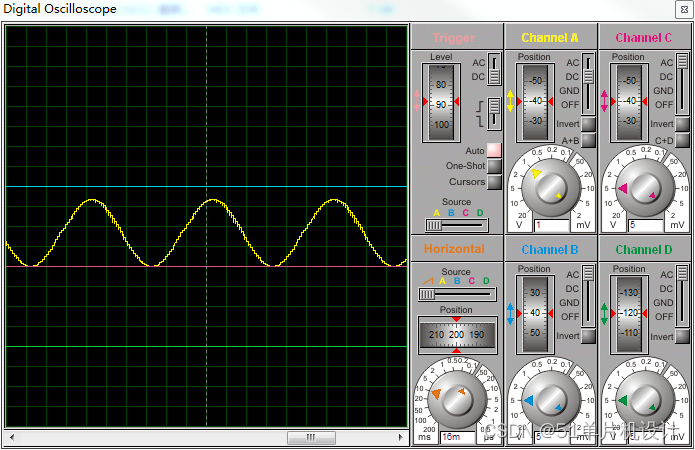
Task: Click the Channel A Position thumbwheel
Action: click(535, 102)
